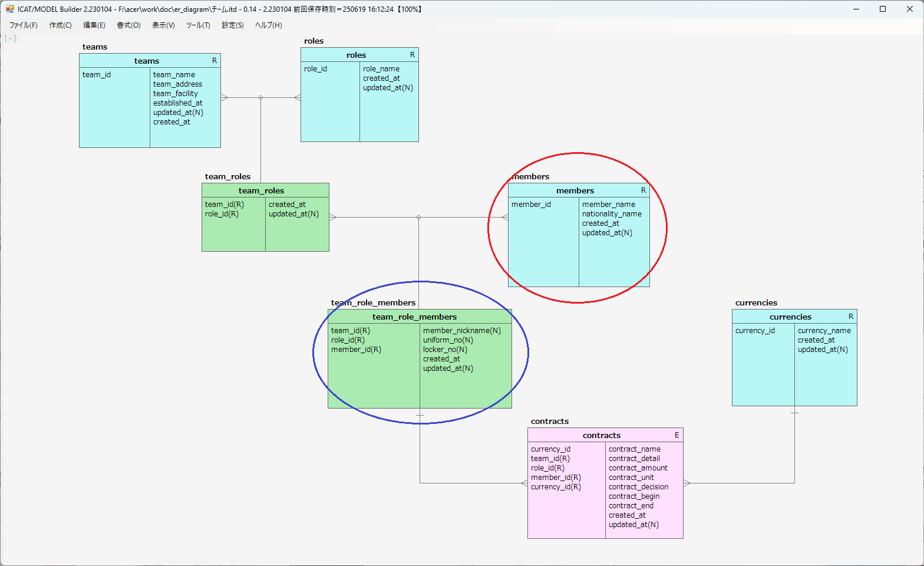Open the 書式(O) menu
924x566 pixels.
tap(128, 25)
